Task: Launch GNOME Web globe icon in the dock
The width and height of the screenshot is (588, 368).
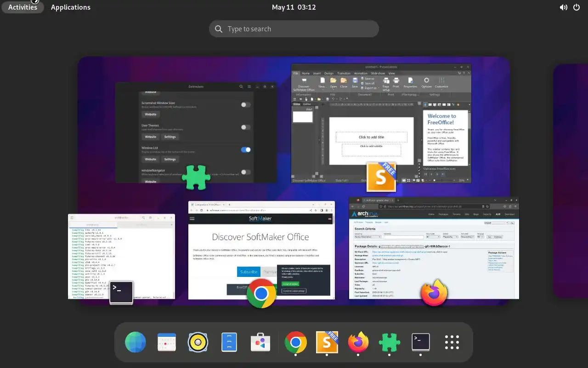Action: (x=136, y=342)
